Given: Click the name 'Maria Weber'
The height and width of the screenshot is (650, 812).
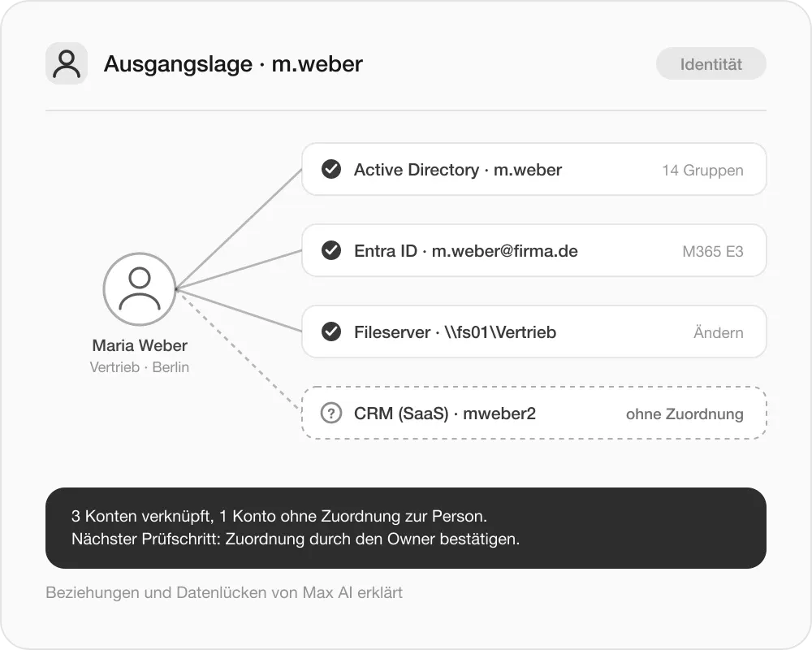Looking at the screenshot, I should [x=140, y=345].
